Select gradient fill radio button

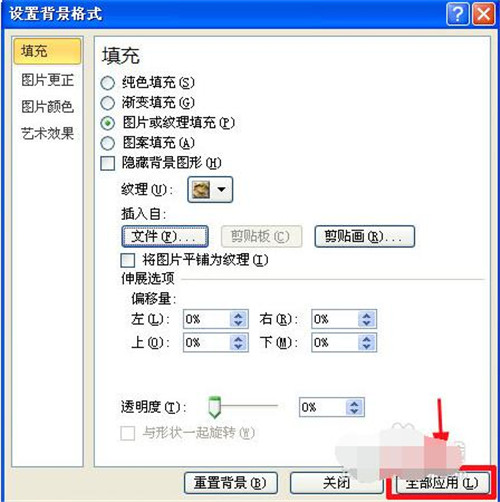click(x=108, y=103)
